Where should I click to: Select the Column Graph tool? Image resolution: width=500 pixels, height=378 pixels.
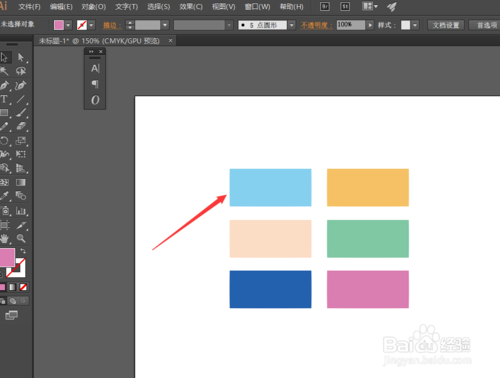pos(21,211)
